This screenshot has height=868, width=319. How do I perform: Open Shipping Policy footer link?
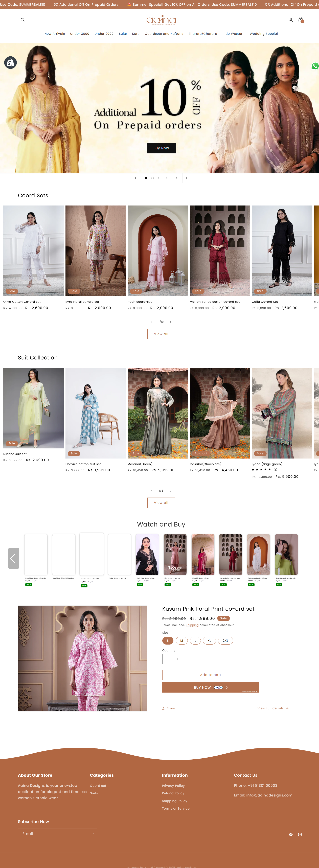click(x=174, y=801)
